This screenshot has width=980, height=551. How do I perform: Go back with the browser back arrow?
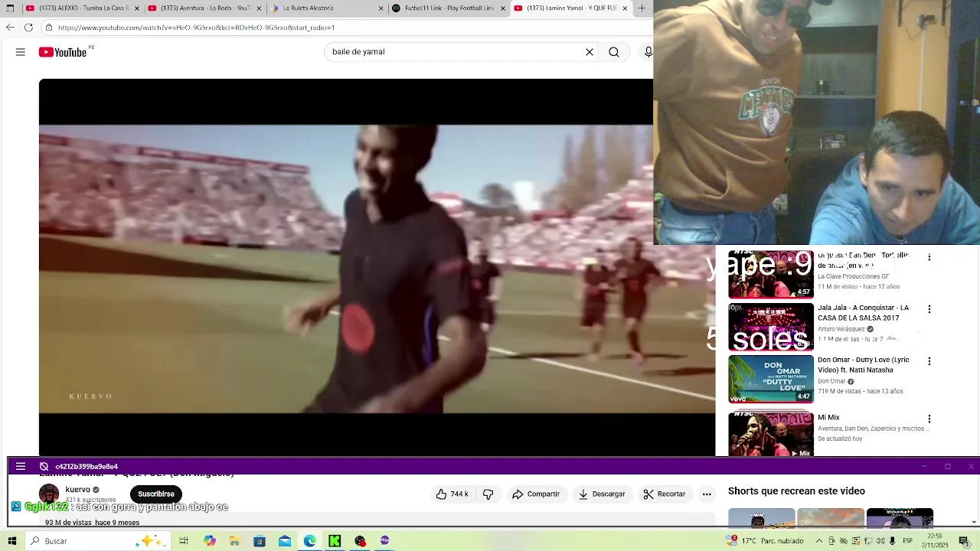point(10,28)
